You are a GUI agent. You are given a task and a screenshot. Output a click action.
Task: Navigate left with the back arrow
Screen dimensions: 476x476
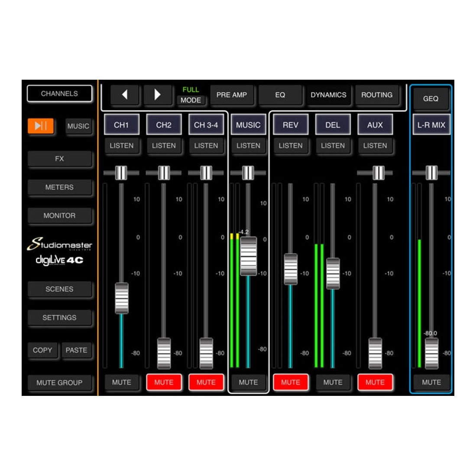pos(125,95)
